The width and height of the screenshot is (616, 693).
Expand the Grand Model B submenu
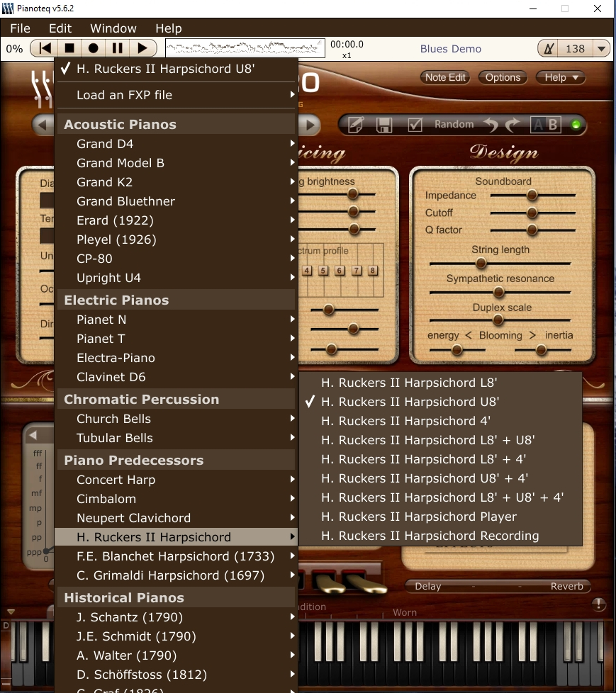(176, 163)
